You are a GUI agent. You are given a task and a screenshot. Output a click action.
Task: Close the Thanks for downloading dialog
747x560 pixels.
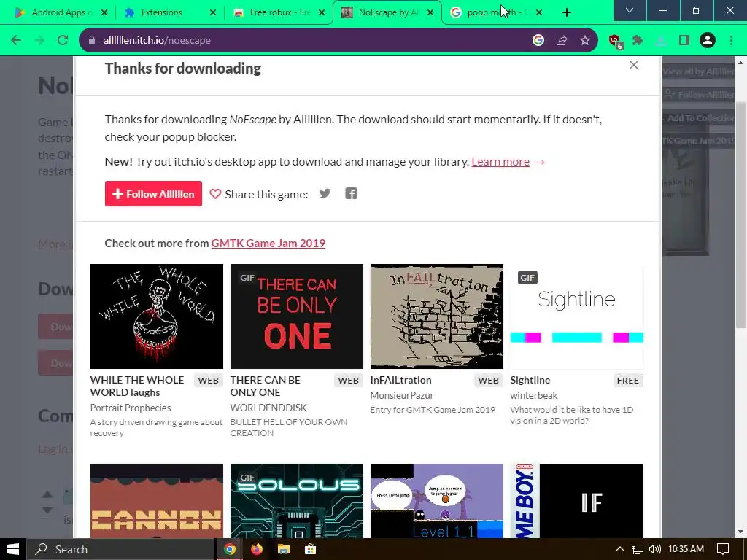click(x=634, y=65)
